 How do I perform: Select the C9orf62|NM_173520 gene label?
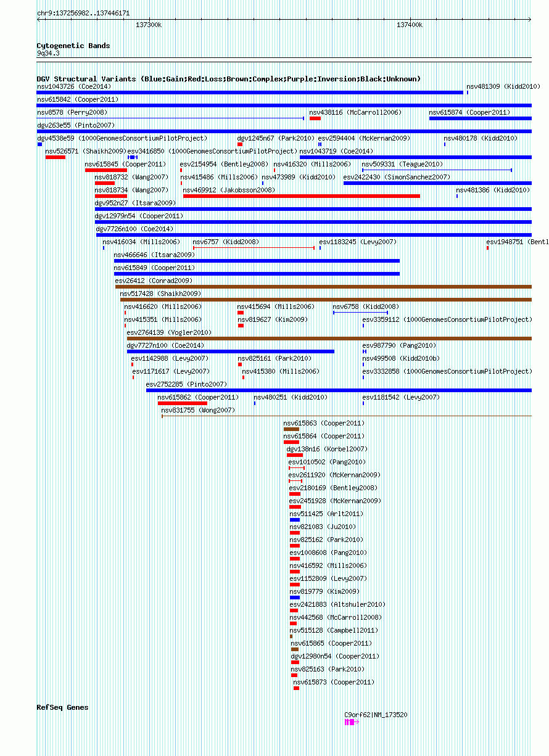(376, 715)
